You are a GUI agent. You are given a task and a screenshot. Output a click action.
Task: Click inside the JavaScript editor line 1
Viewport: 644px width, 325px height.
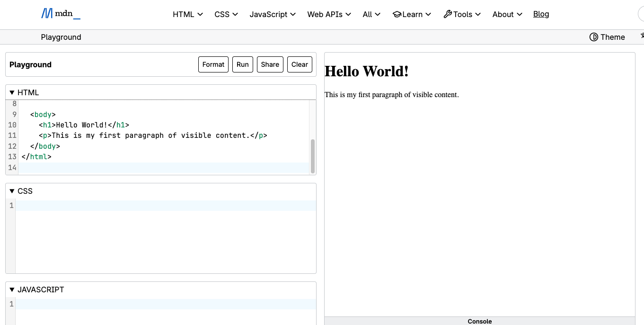166,304
